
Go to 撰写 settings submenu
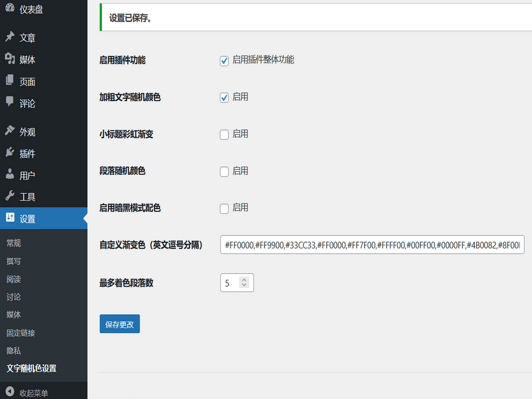pyautogui.click(x=14, y=261)
